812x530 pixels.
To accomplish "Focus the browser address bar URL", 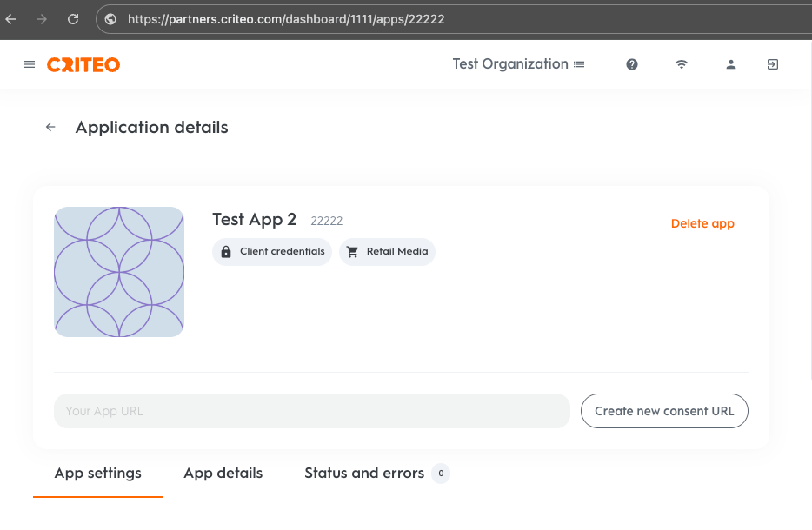I will click(x=286, y=19).
